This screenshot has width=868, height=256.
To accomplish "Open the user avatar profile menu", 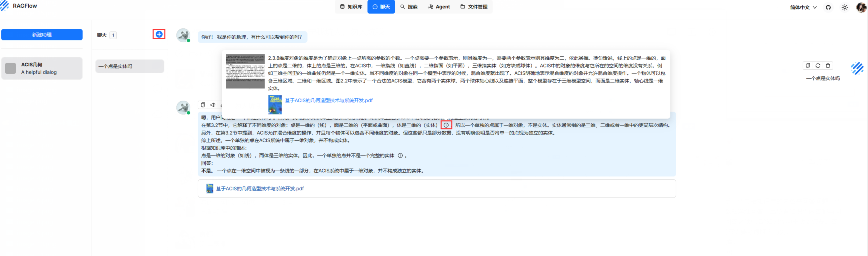I will click(x=861, y=7).
